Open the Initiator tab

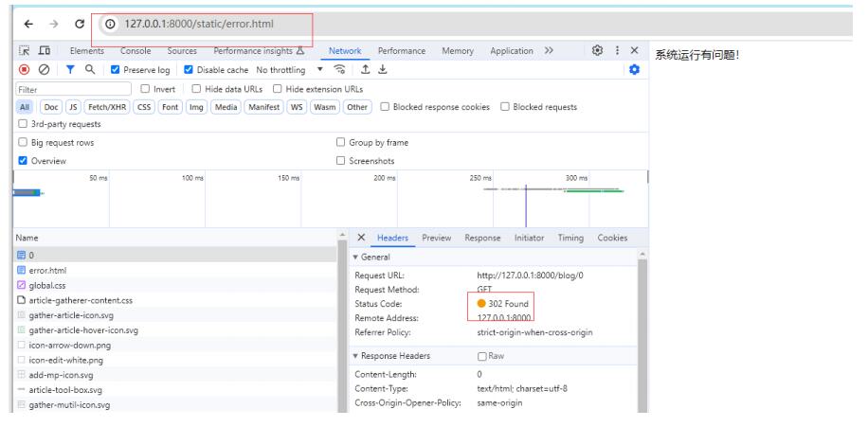pyautogui.click(x=529, y=238)
